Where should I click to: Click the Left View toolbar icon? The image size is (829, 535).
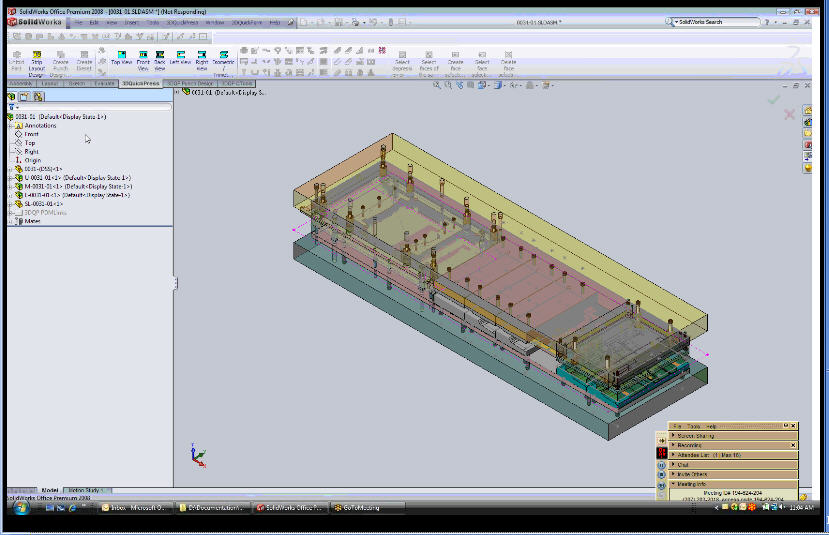(181, 56)
